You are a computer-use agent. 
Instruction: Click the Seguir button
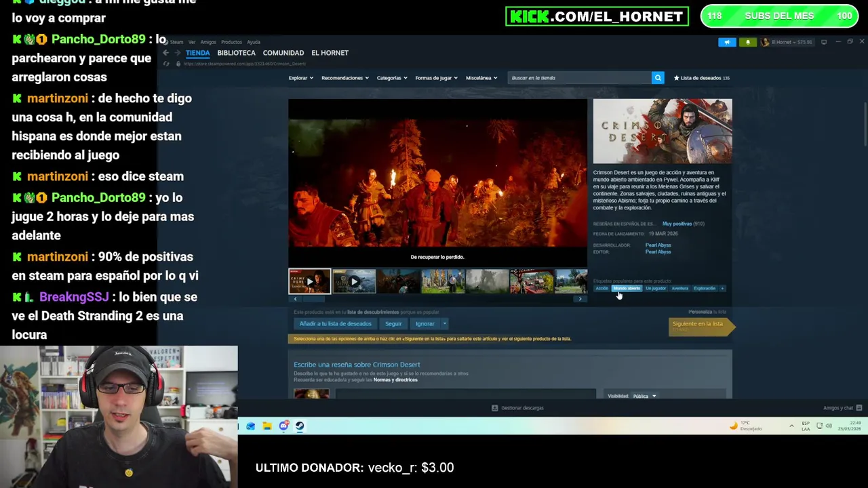(393, 324)
